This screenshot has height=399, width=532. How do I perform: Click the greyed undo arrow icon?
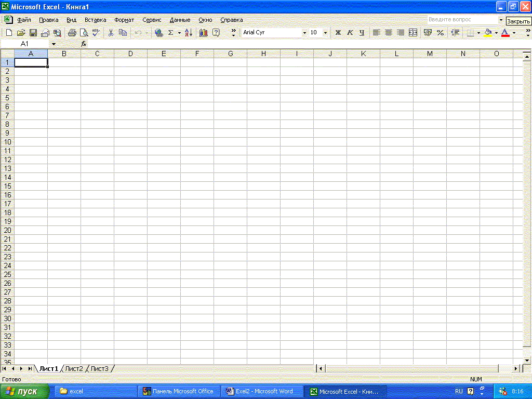(x=138, y=33)
